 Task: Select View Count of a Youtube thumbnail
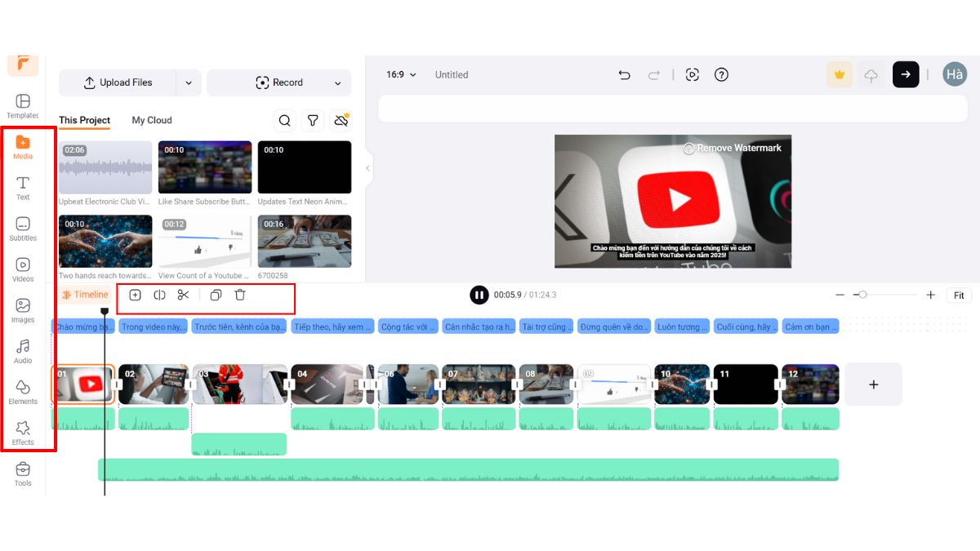[205, 241]
